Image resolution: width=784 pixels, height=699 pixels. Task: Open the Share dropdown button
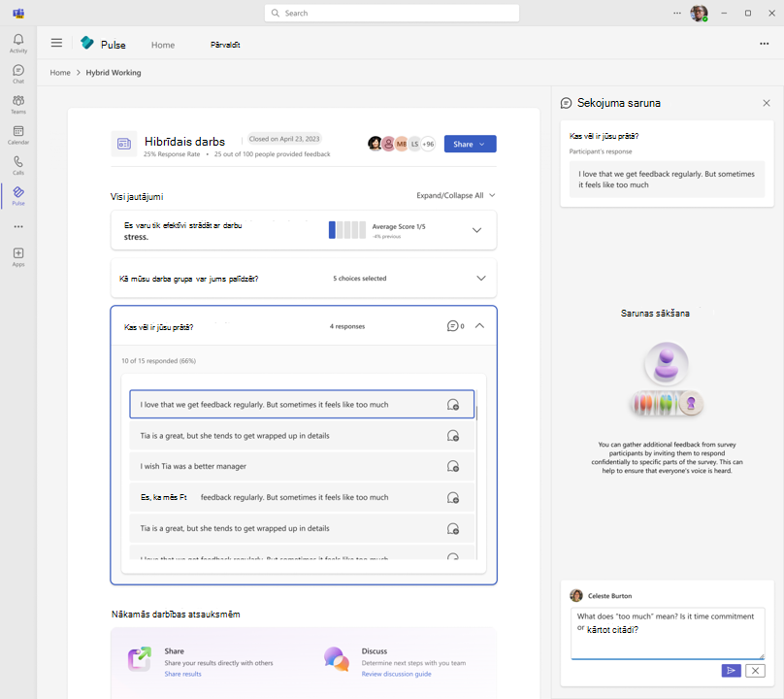click(470, 144)
